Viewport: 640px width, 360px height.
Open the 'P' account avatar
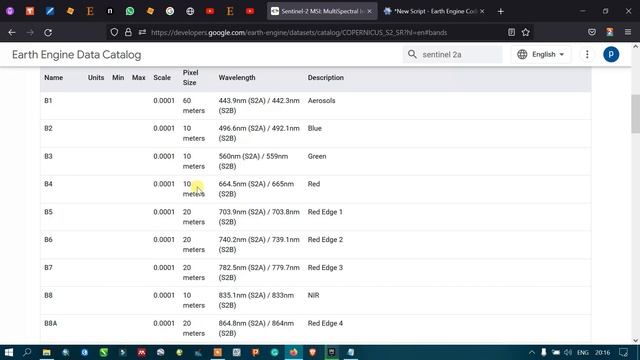point(611,54)
